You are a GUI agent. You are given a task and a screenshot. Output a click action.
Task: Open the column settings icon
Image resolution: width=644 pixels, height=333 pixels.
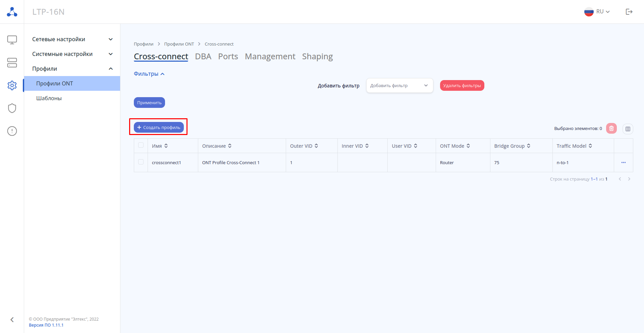pos(628,129)
